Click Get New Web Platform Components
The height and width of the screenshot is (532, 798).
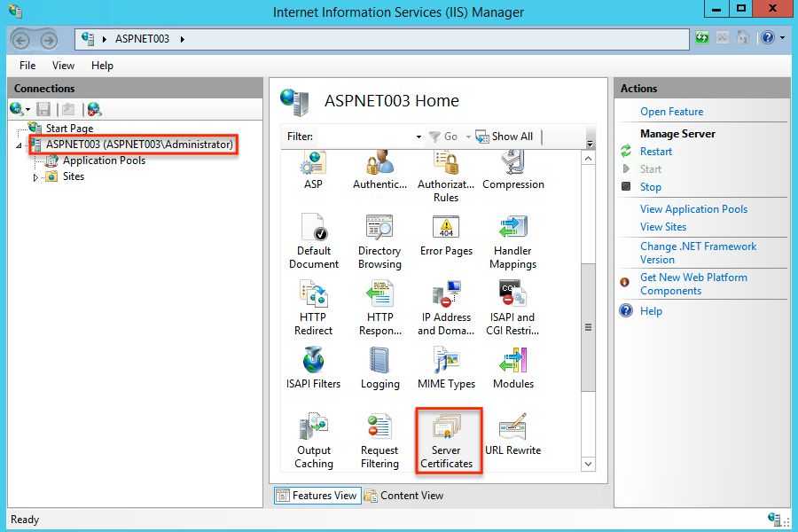pyautogui.click(x=693, y=284)
